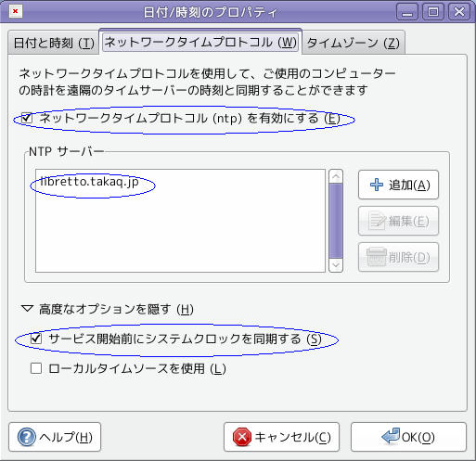Collapse 高度なオプションを隠す disclosure triangle
476x461 pixels.
[x=27, y=309]
